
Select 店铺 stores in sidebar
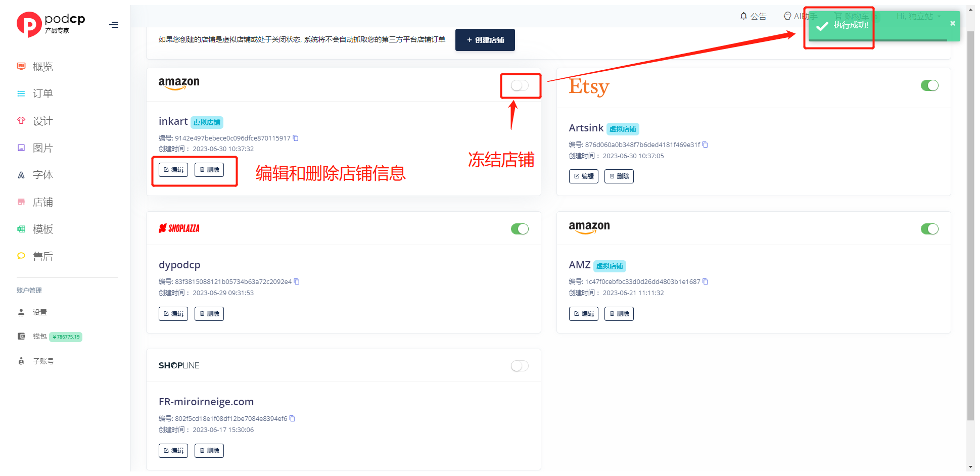35,202
